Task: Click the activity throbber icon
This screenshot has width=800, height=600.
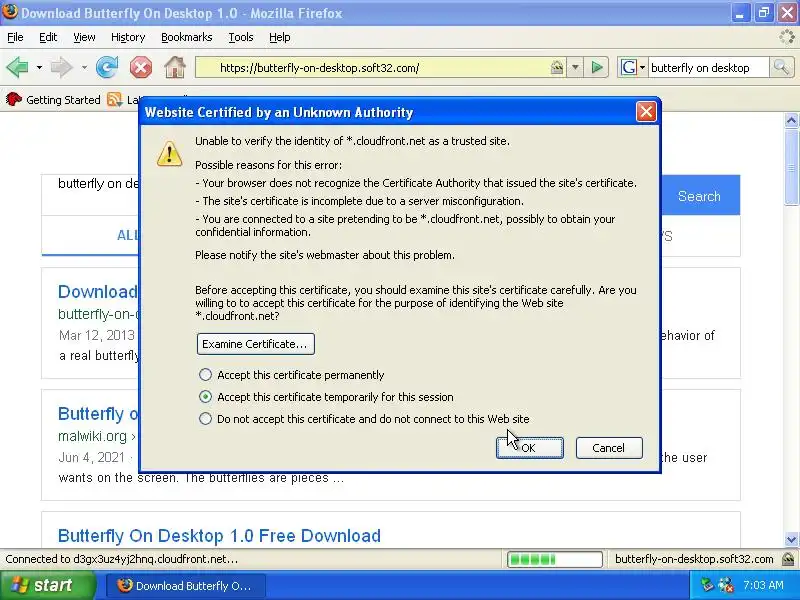Action: coord(787,37)
